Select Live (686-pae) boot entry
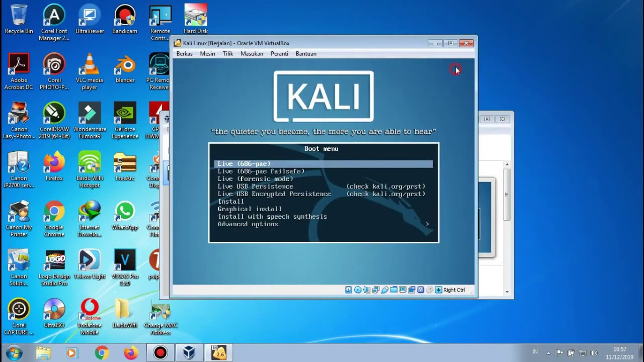Screen dimensions: 644x362 click(324, 164)
